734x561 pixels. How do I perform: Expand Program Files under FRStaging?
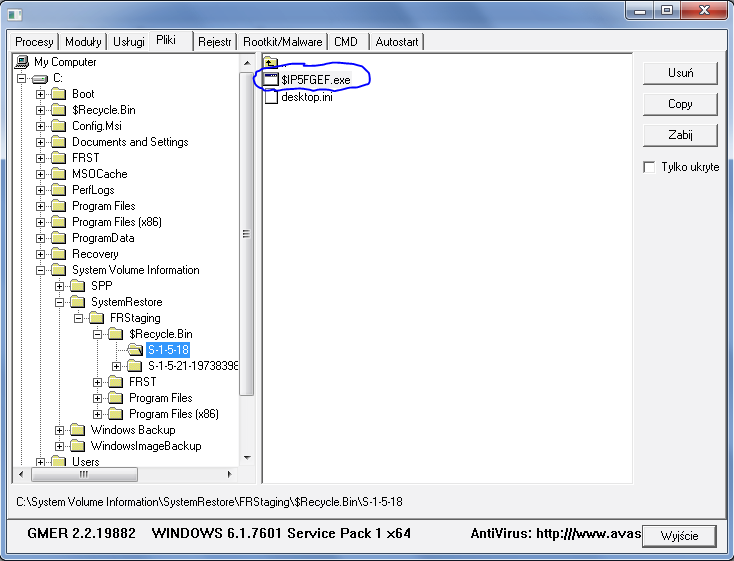(97, 399)
